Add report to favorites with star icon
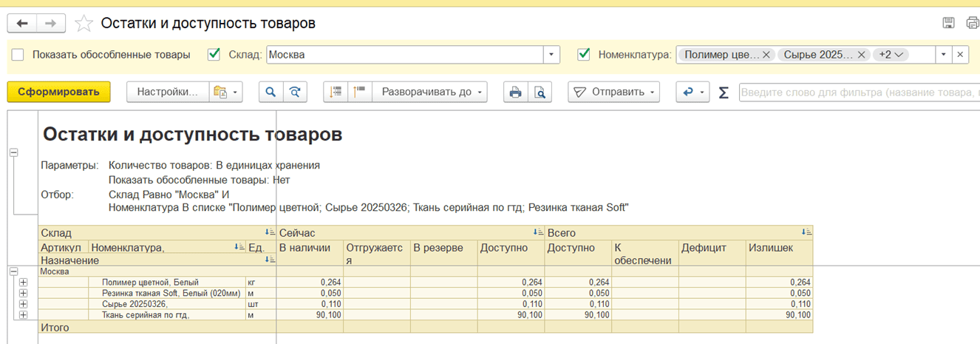The width and height of the screenshot is (980, 344). click(x=84, y=24)
